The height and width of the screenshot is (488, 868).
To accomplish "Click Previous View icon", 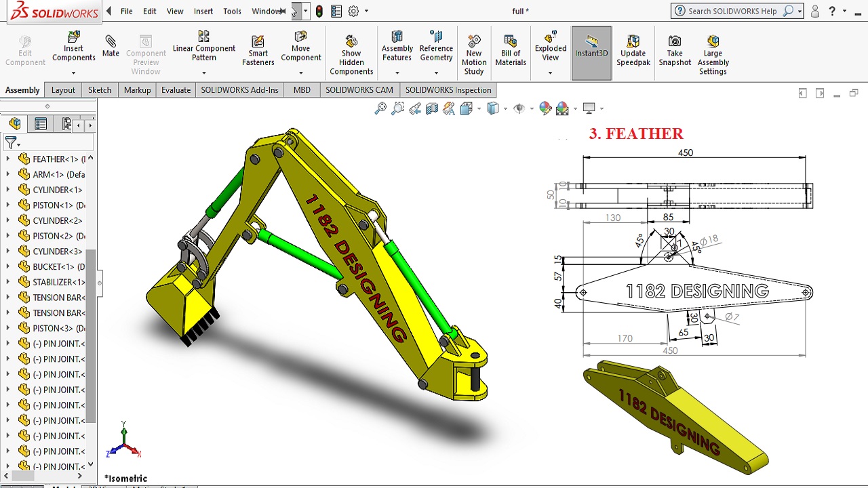I will point(414,108).
